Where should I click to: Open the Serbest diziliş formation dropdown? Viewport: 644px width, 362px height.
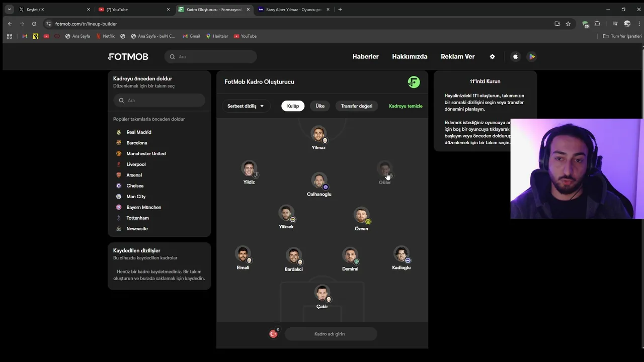pos(246,106)
